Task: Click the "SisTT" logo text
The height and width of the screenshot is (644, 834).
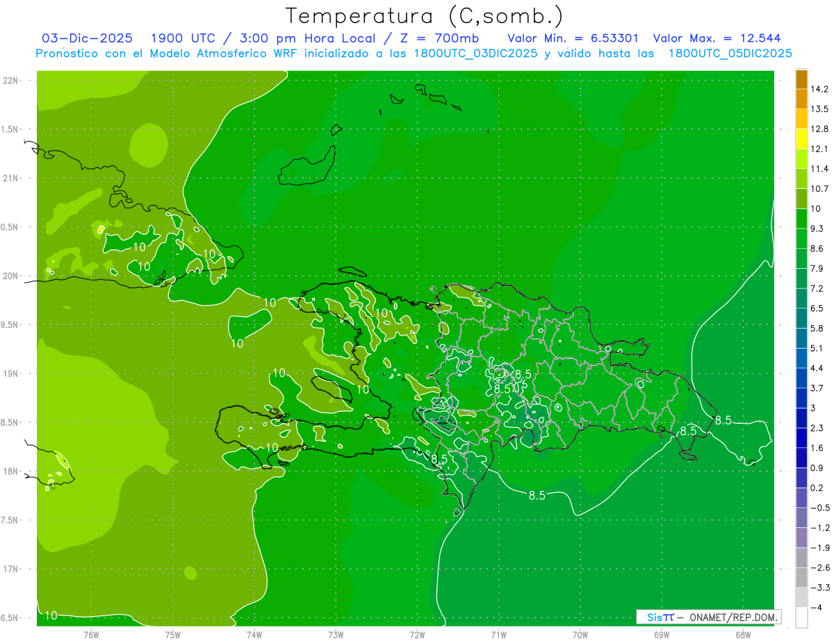Action: click(660, 617)
